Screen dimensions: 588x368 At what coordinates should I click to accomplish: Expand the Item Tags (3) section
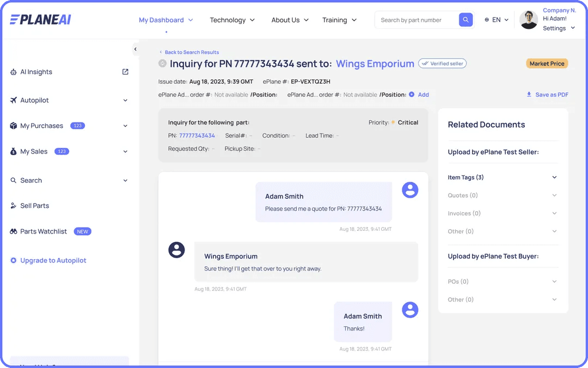[554, 177]
